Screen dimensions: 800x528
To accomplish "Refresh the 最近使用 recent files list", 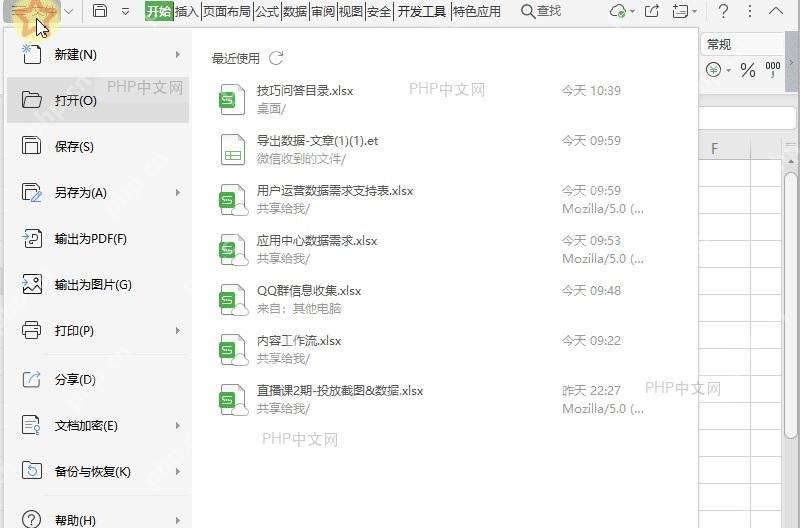I will 276,58.
